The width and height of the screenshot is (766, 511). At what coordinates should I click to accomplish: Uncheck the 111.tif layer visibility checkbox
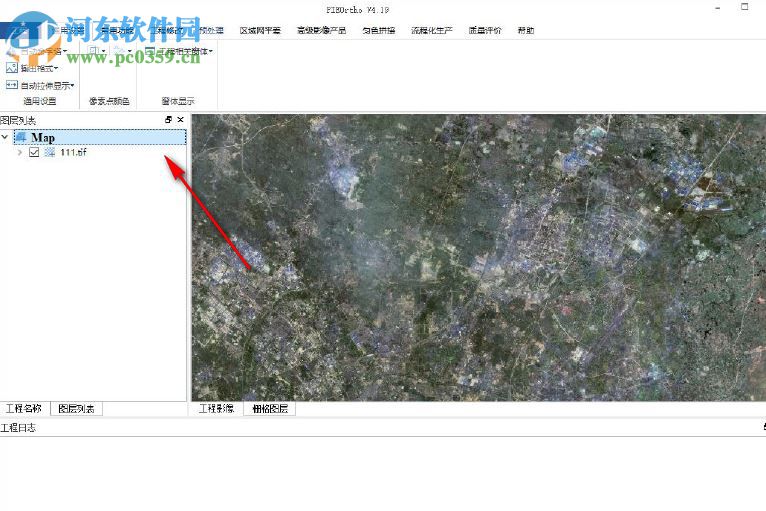coord(34,152)
